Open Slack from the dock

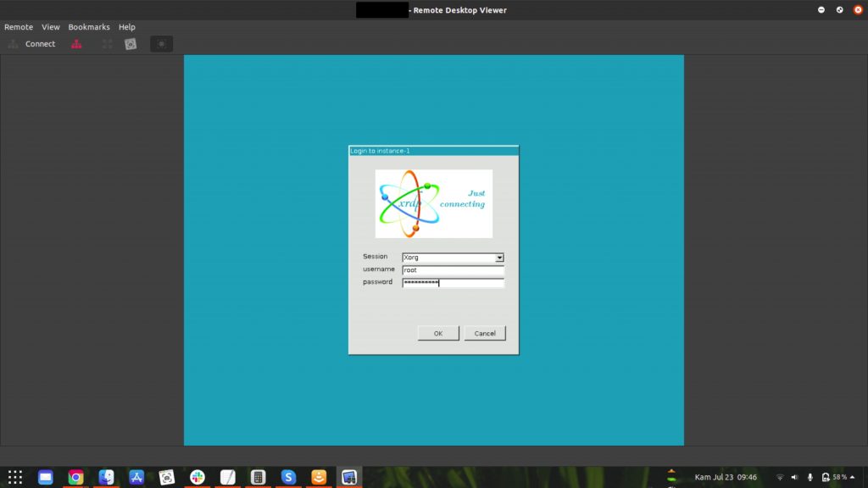click(197, 477)
